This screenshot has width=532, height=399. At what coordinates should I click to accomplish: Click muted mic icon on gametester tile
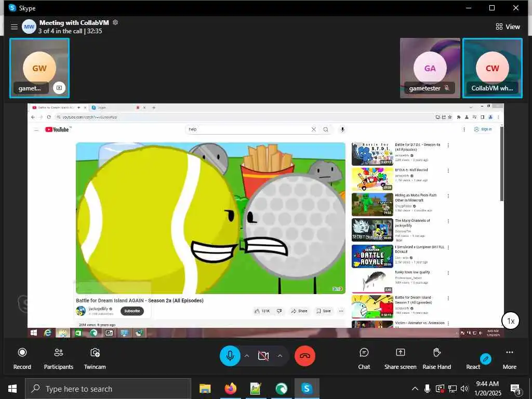[447, 88]
